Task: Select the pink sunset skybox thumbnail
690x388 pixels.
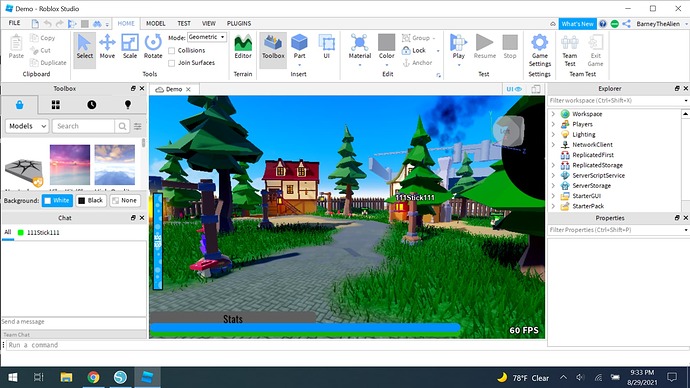Action: coord(70,165)
